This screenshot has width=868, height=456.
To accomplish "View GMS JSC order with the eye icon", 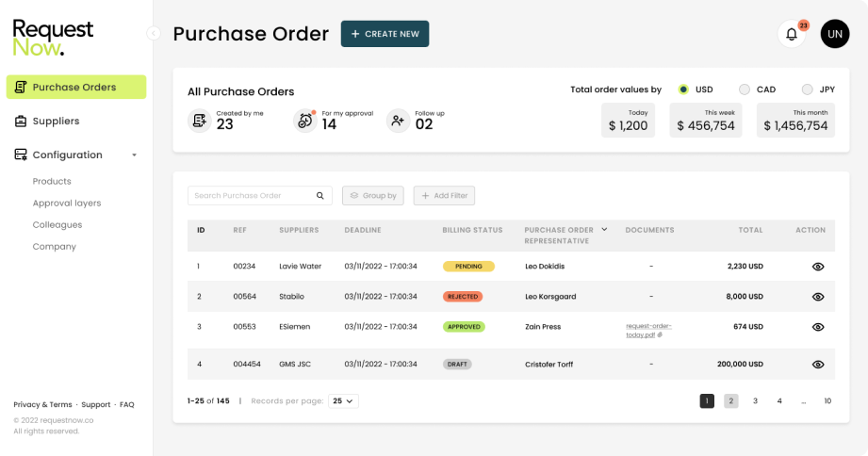I will (x=818, y=364).
